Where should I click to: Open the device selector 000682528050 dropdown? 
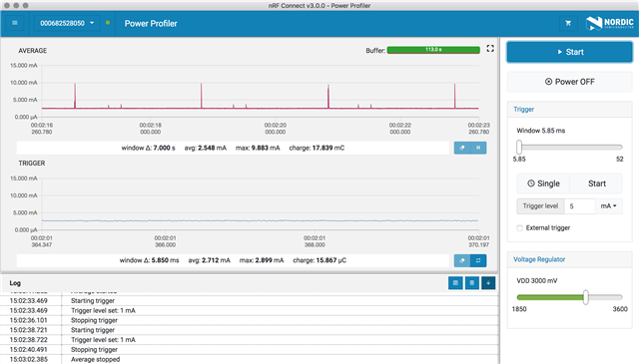click(x=67, y=23)
